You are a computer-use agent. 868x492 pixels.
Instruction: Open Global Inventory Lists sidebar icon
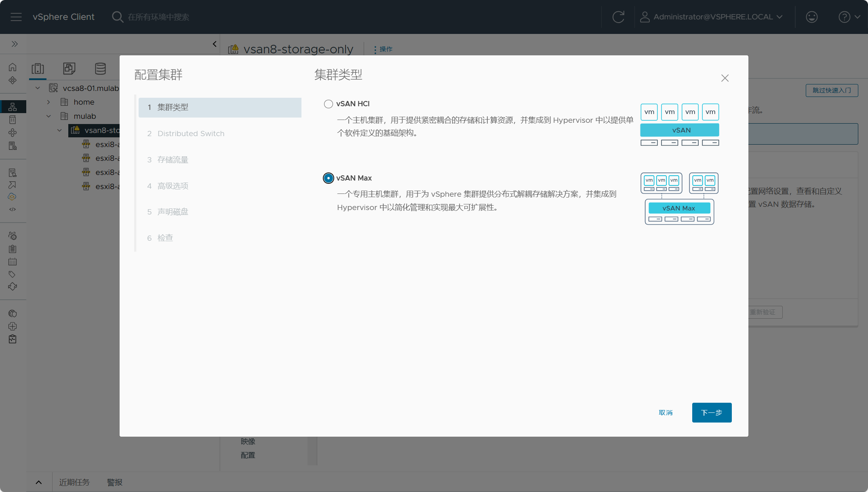tap(13, 146)
